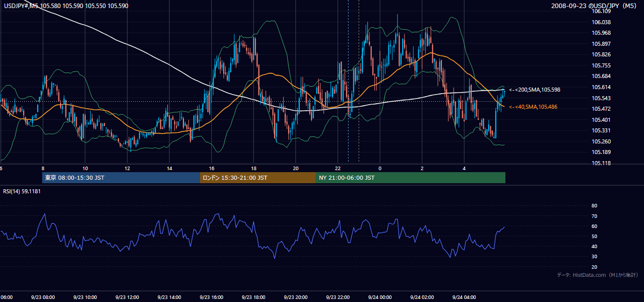Click hour label 14 on chart time axis

click(169, 169)
